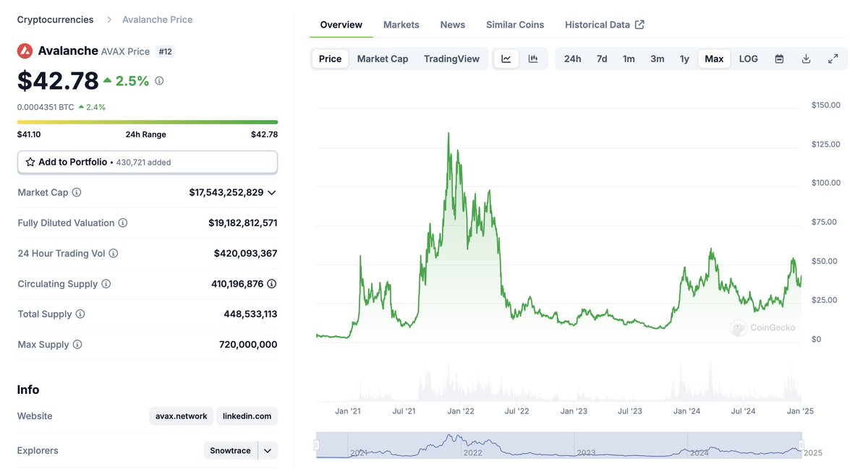Click the $19,182,812,571 valuation value
868x469 pixels.
243,223
